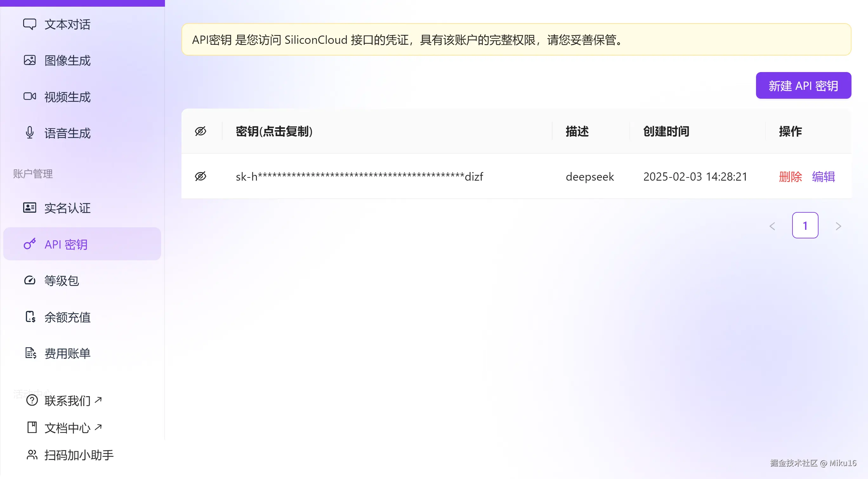This screenshot has width=868, height=479.
Task: Click the billing document icon
Action: 30,353
